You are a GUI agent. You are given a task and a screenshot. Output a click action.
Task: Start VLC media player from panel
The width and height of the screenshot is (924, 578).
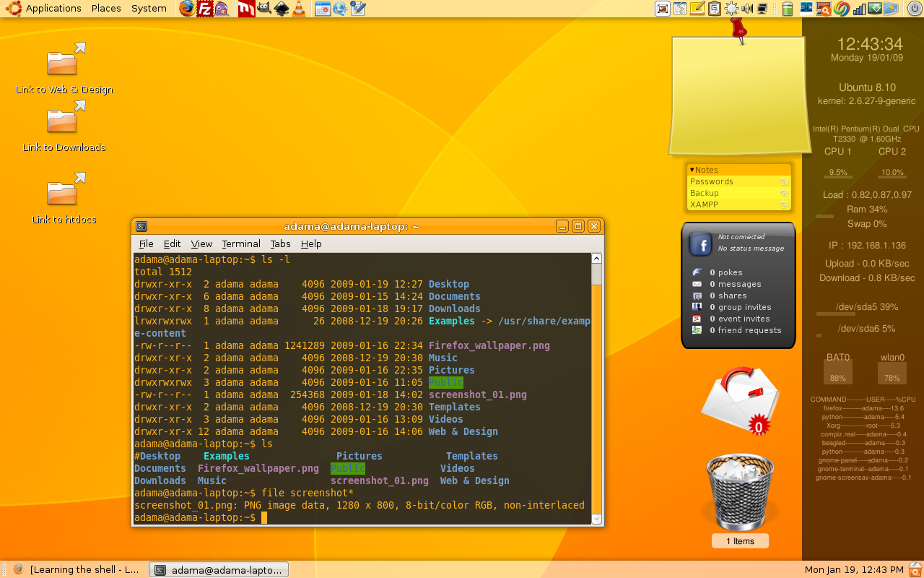tap(299, 9)
